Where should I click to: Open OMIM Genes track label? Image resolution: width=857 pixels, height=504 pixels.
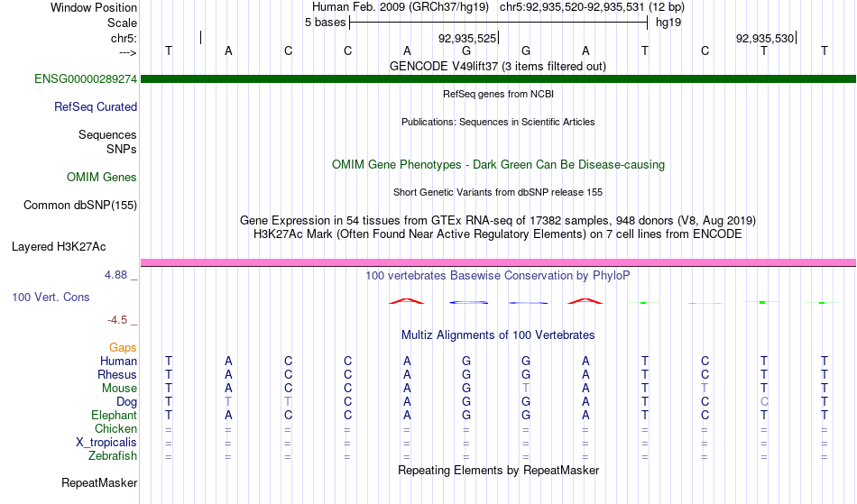pos(102,177)
